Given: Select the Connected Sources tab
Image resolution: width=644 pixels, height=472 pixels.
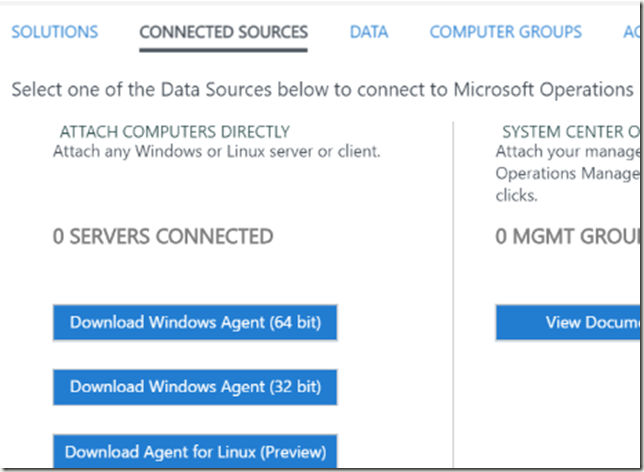Looking at the screenshot, I should point(223,32).
